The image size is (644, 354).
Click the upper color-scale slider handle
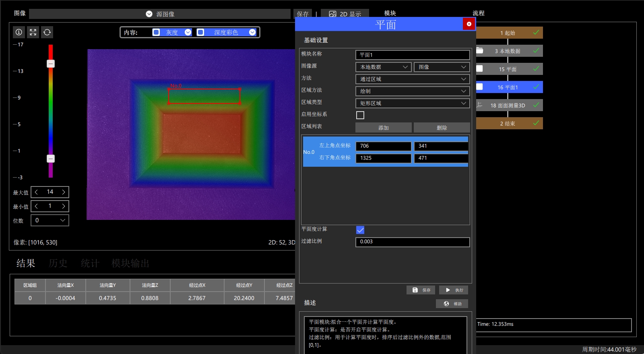coord(51,64)
